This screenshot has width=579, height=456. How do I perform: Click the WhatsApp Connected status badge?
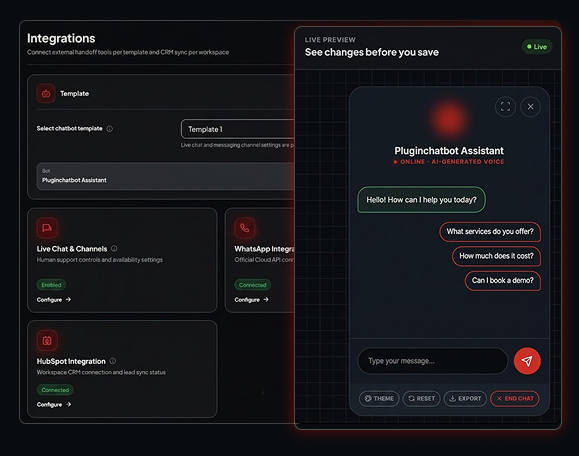pyautogui.click(x=253, y=285)
